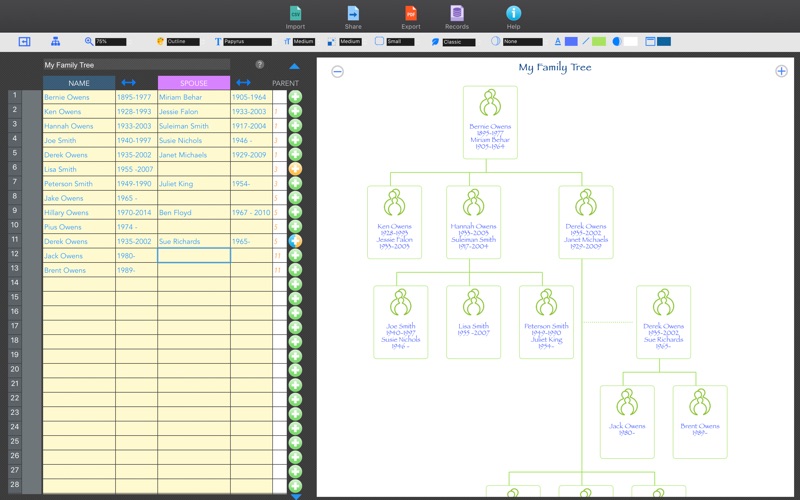
Task: Click the green plus for Ken Owens row
Action: pos(295,111)
